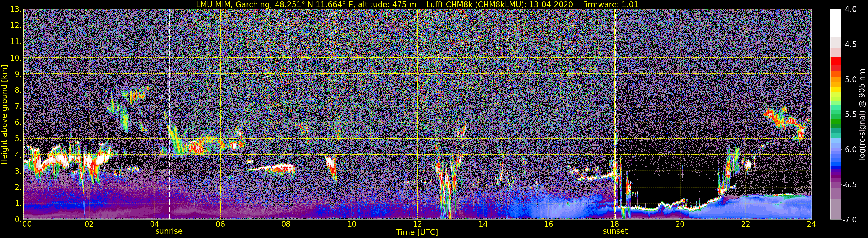Click height axis tick label '7.'
This screenshot has height=238, width=868.
pyautogui.click(x=18, y=107)
